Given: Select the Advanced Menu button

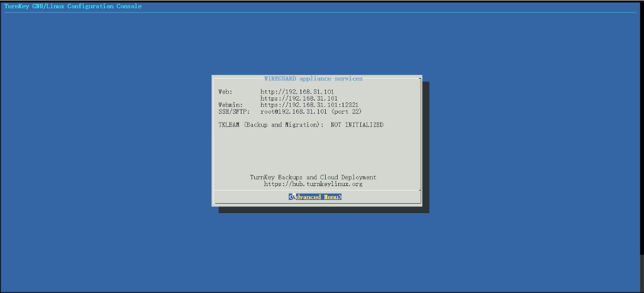Looking at the screenshot, I should (x=315, y=197).
